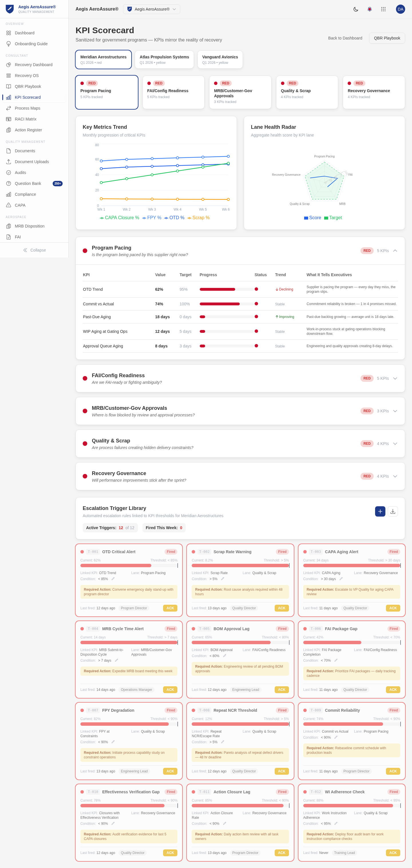This screenshot has width=412, height=868.
Task: Toggle dark mode moon icon
Action: click(356, 9)
